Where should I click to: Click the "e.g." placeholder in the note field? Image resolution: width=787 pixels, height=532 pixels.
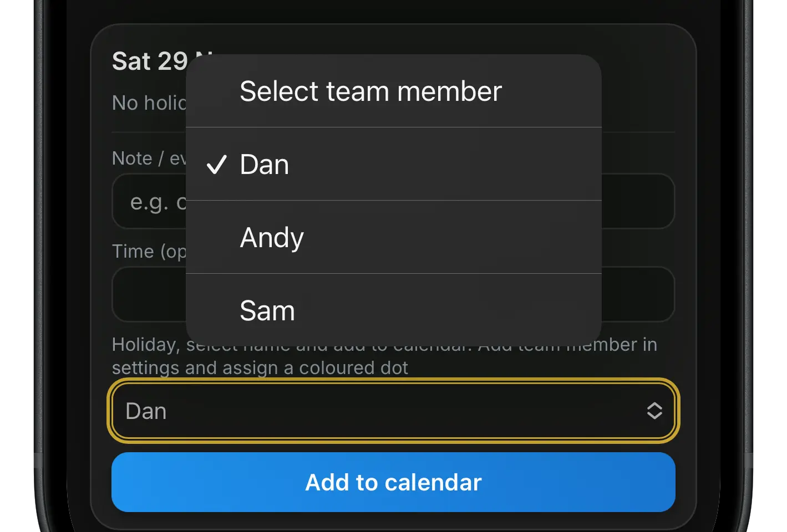149,202
